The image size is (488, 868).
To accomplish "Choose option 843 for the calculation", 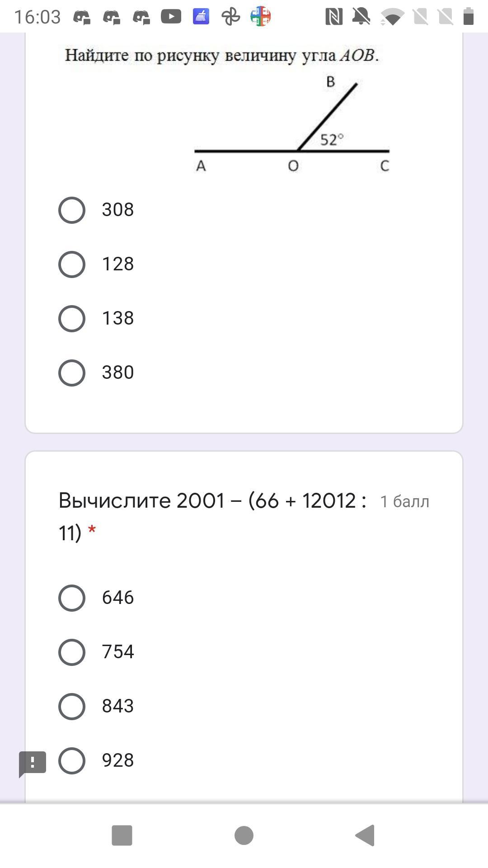I will coord(72,707).
